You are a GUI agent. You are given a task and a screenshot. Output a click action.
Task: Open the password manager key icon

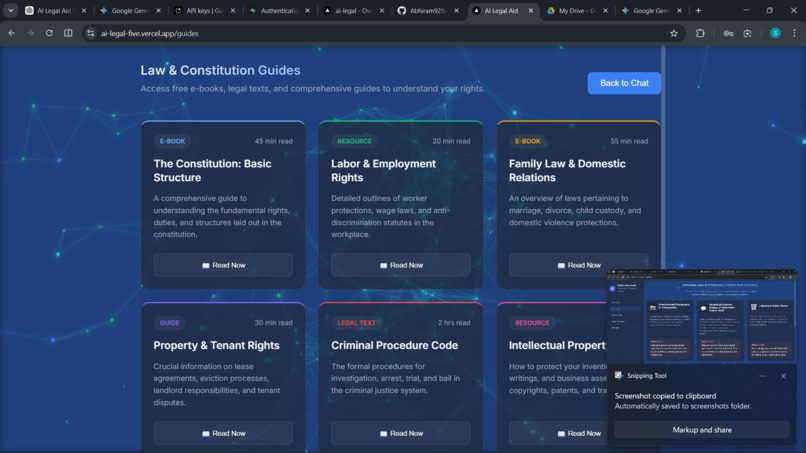pyautogui.click(x=728, y=33)
